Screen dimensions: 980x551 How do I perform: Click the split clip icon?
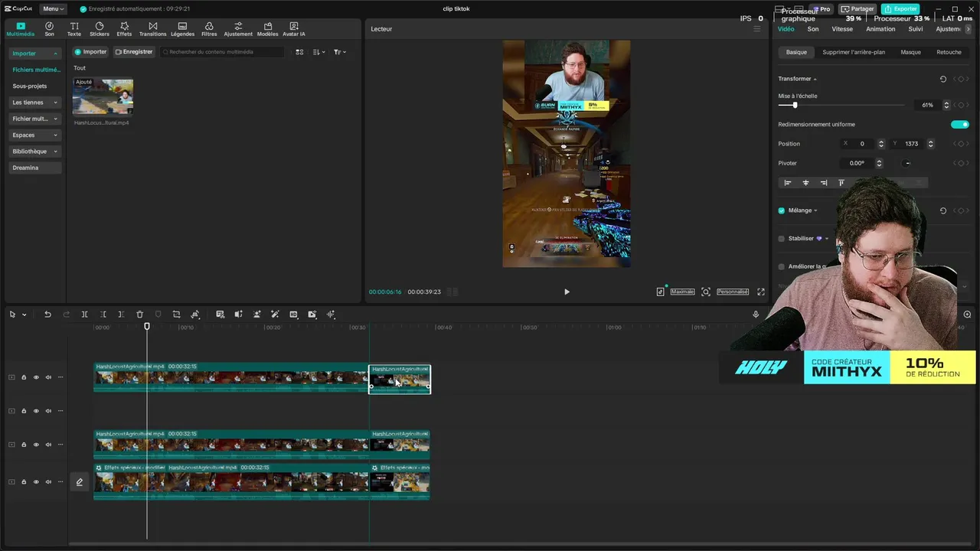[84, 315]
